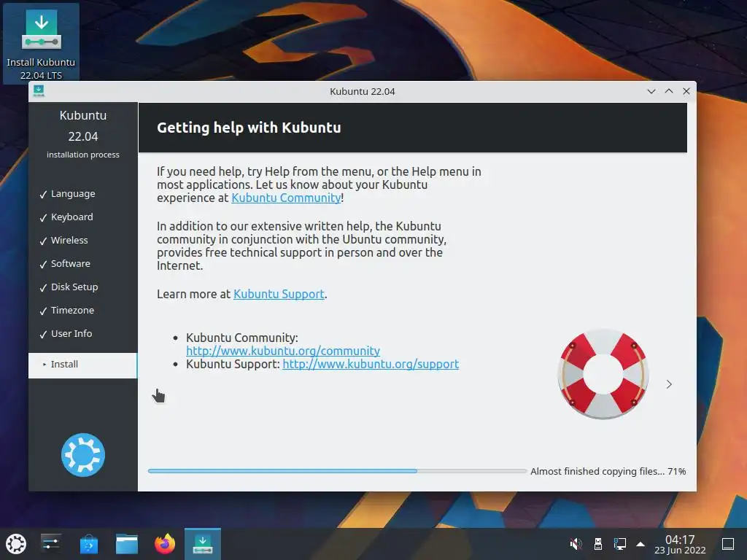
Task: Click the muted volume icon in the tray
Action: pyautogui.click(x=576, y=544)
